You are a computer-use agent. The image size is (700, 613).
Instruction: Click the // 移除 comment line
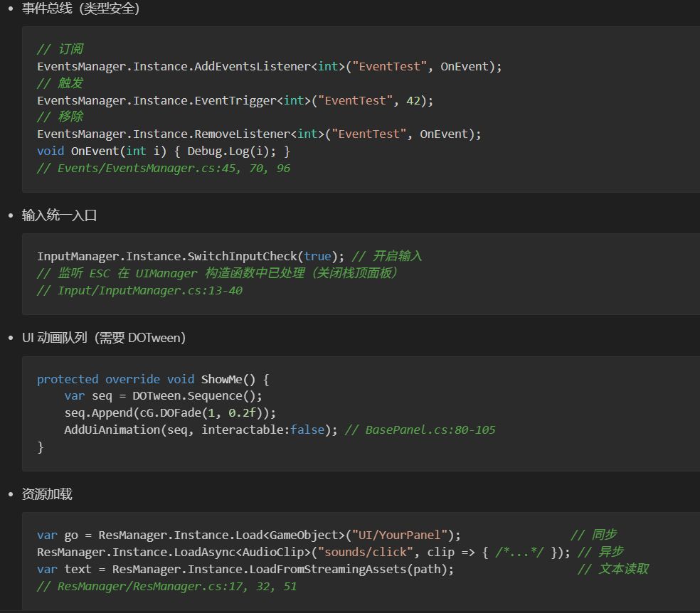coord(60,117)
